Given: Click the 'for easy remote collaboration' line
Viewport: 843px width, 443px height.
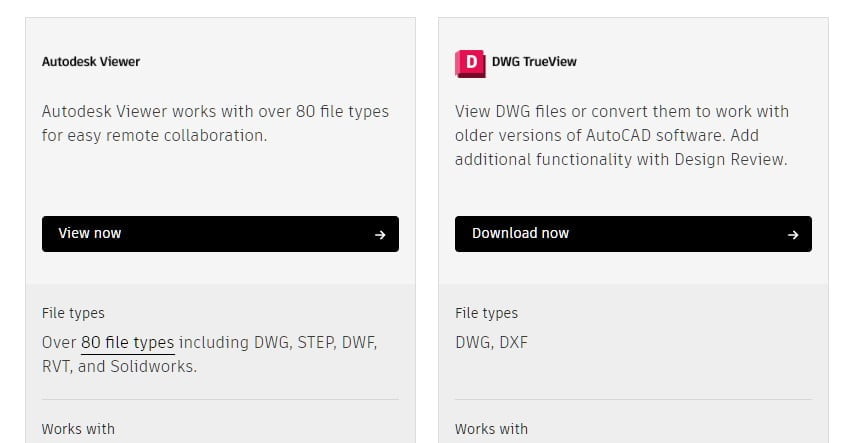Looking at the screenshot, I should pos(154,135).
